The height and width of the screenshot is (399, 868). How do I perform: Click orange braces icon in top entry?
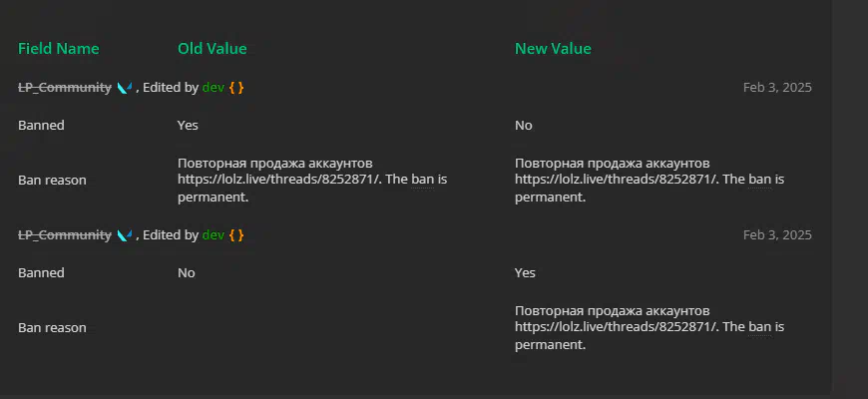236,88
